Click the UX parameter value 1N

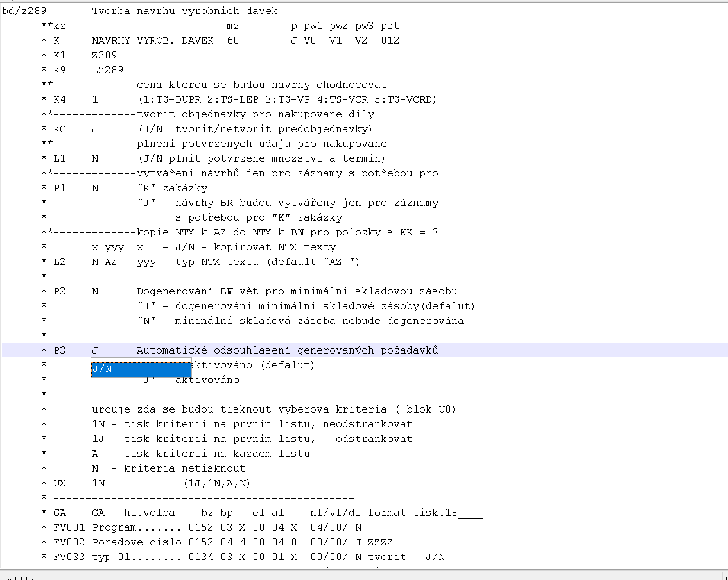pyautogui.click(x=98, y=483)
